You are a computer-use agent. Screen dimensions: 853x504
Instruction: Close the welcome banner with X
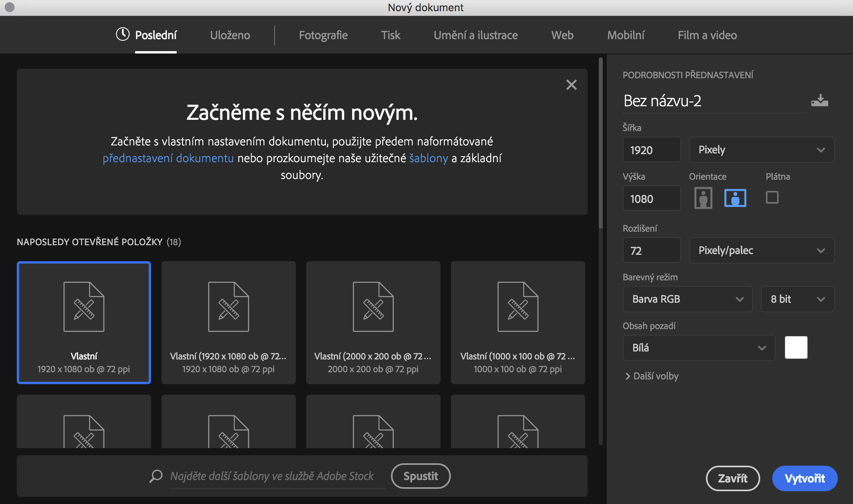tap(572, 85)
